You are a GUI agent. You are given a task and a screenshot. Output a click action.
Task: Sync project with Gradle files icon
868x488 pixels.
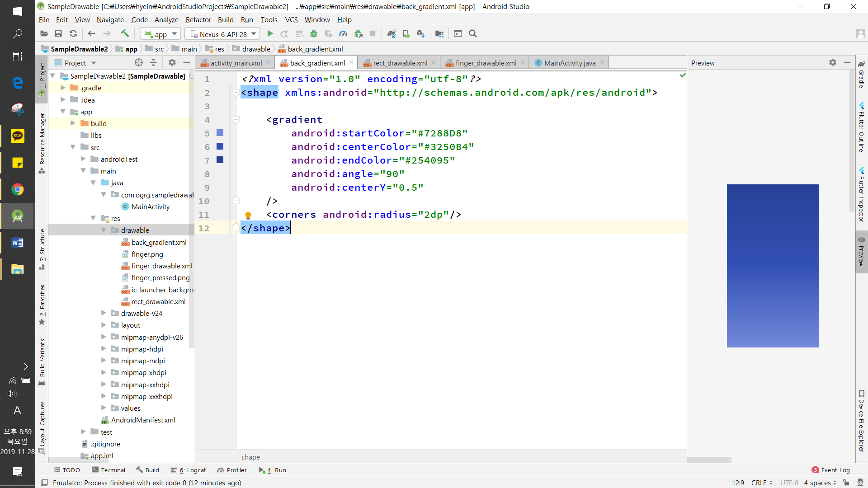(392, 34)
